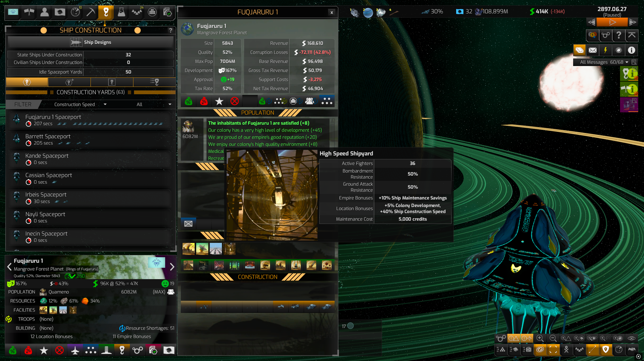Click the building tower icon in bottom-left toolbar
The image size is (644, 361).
[106, 350]
